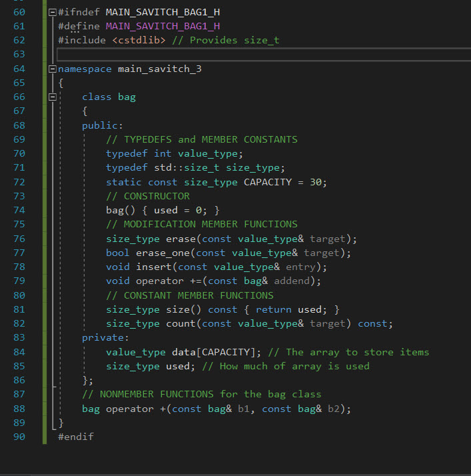Image resolution: width=471 pixels, height=476 pixels.
Task: Click the '// CONSTRUCTOR' comment
Action: point(148,196)
